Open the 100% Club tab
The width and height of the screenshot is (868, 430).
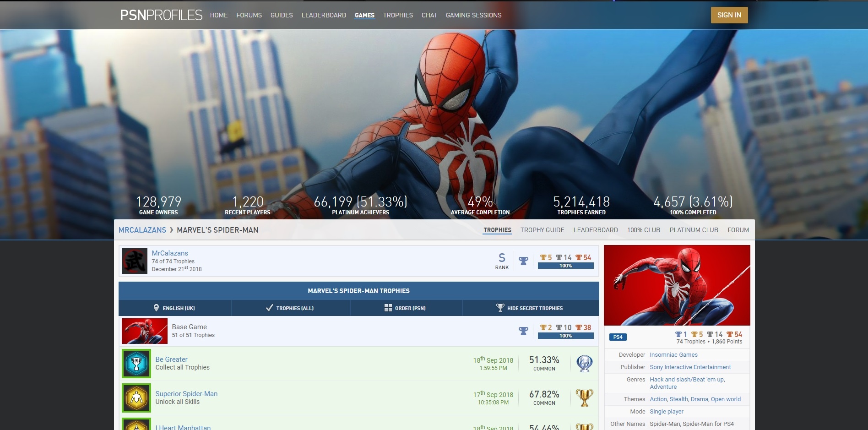644,230
